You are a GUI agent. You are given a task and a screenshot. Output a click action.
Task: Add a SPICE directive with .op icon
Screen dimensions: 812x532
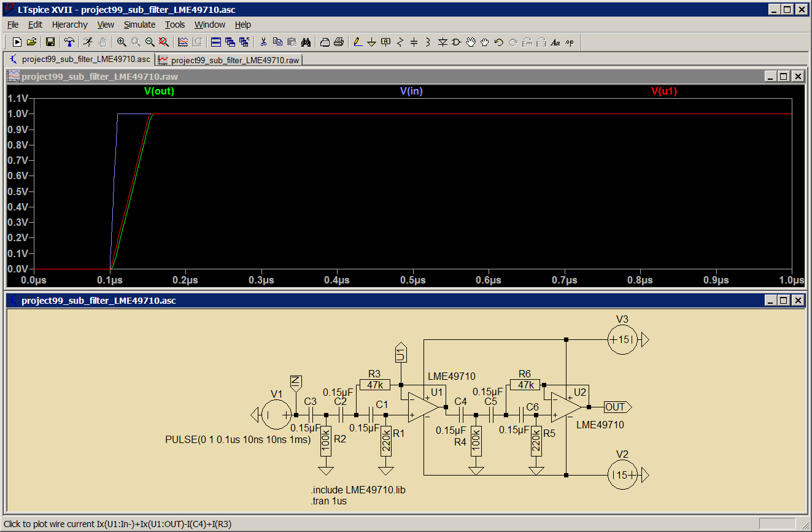click(570, 42)
